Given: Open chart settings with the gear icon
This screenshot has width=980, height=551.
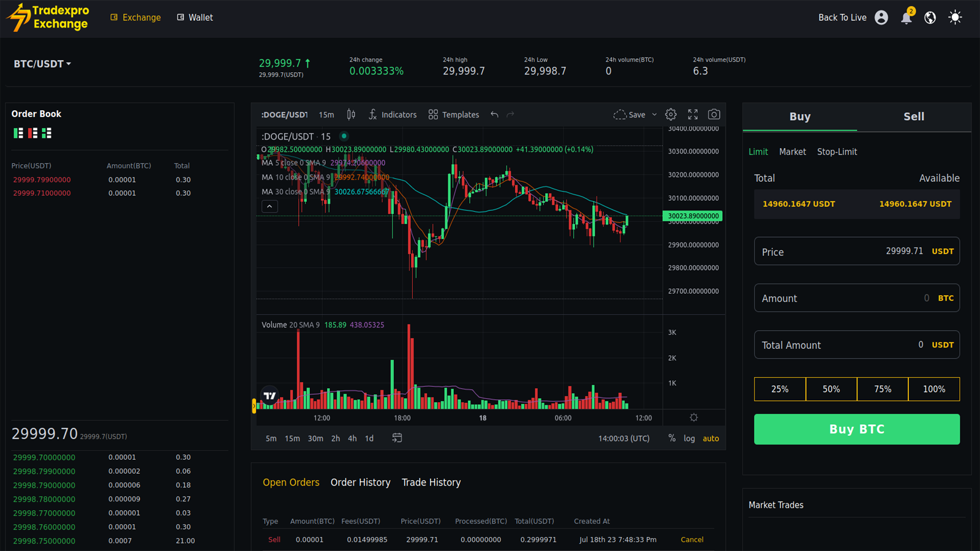Looking at the screenshot, I should 671,114.
